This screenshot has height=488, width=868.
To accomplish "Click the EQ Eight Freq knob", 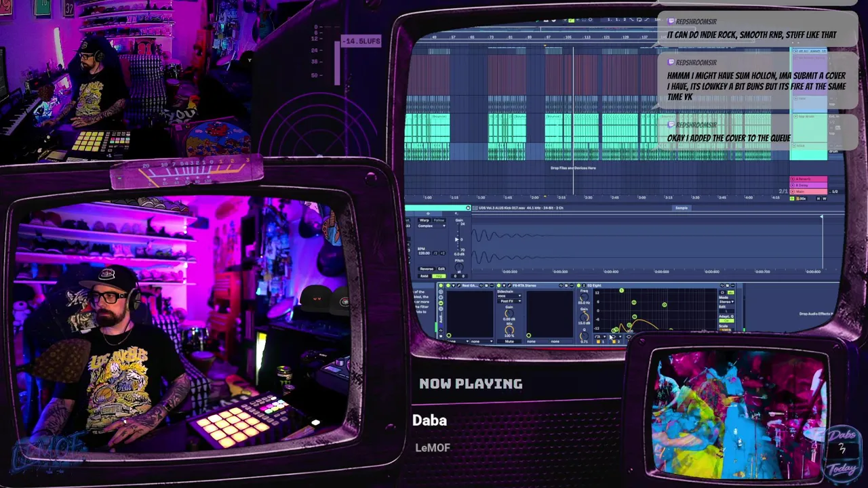I will point(584,298).
